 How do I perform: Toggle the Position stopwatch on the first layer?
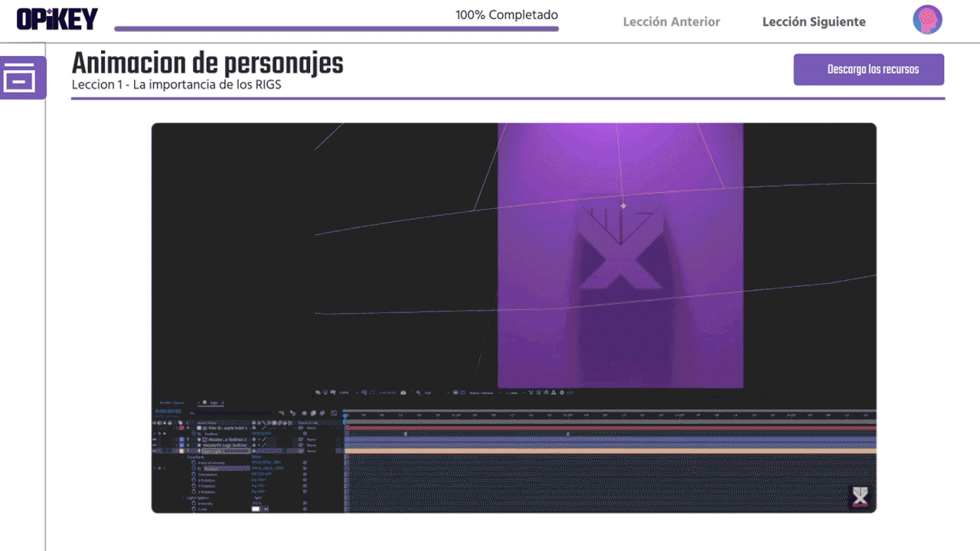tap(193, 432)
